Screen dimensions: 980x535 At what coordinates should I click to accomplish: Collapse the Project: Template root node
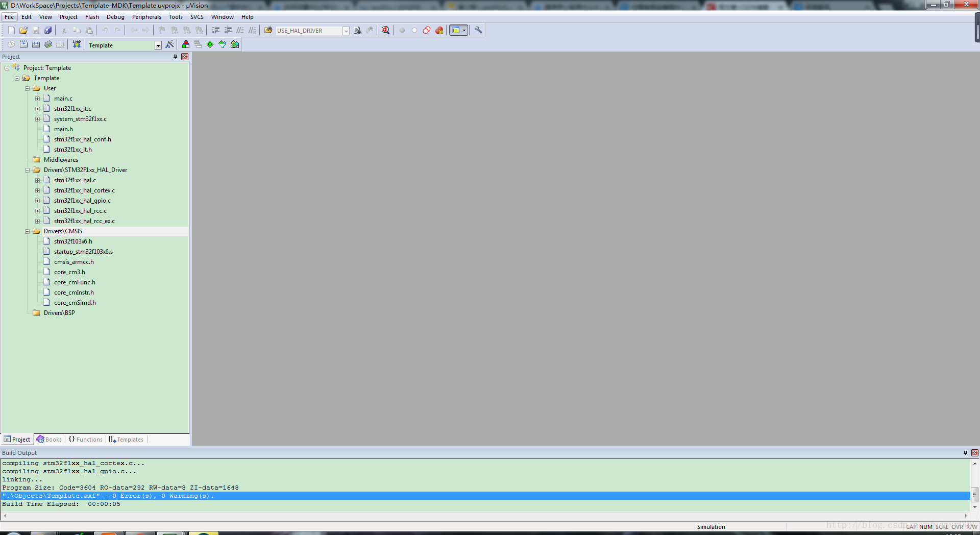point(7,68)
